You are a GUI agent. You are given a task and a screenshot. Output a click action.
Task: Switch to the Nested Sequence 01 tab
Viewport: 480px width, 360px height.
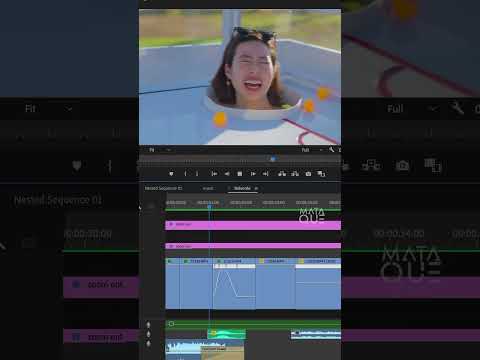pos(163,188)
